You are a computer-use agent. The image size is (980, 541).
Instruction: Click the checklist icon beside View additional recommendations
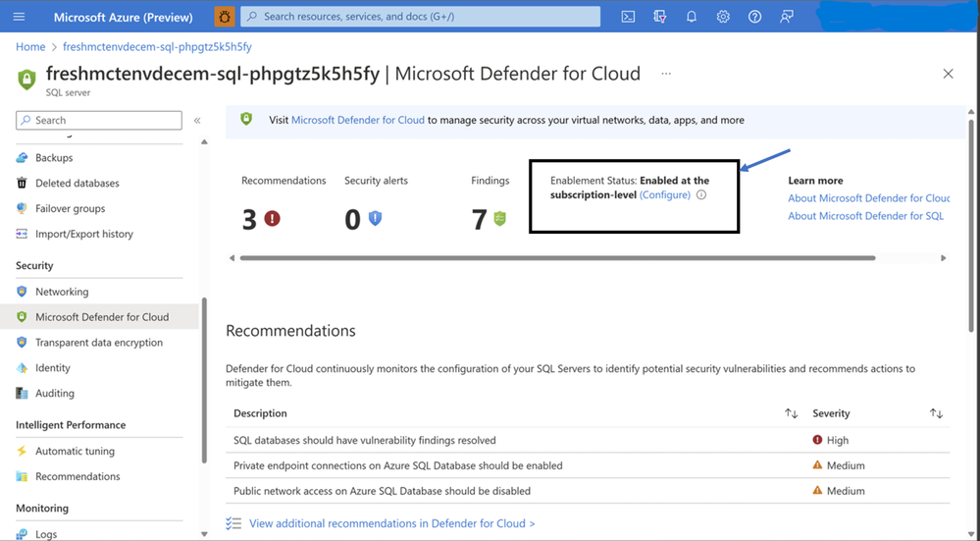pos(233,523)
